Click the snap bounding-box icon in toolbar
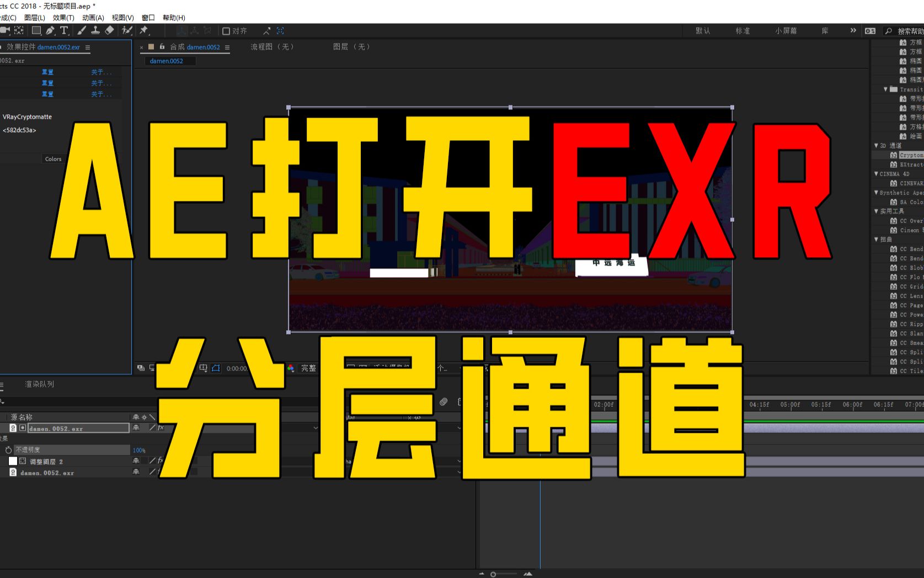Image resolution: width=924 pixels, height=578 pixels. (280, 31)
